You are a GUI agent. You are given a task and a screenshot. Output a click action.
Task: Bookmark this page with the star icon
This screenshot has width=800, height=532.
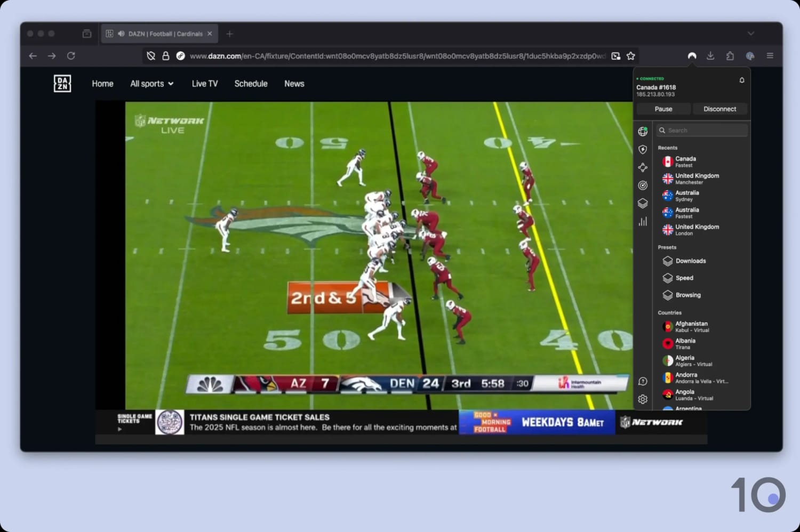tap(631, 56)
